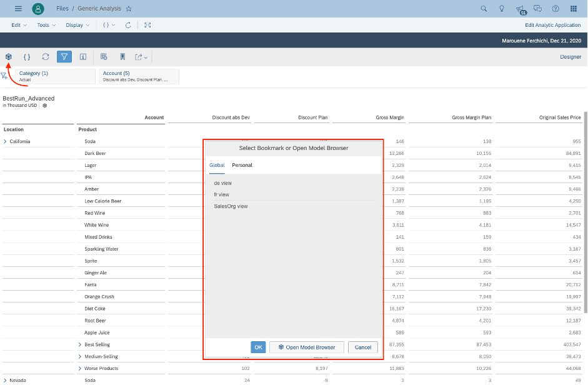Click the info details icon in the toolbar
This screenshot has width=588, height=385.
82,56
